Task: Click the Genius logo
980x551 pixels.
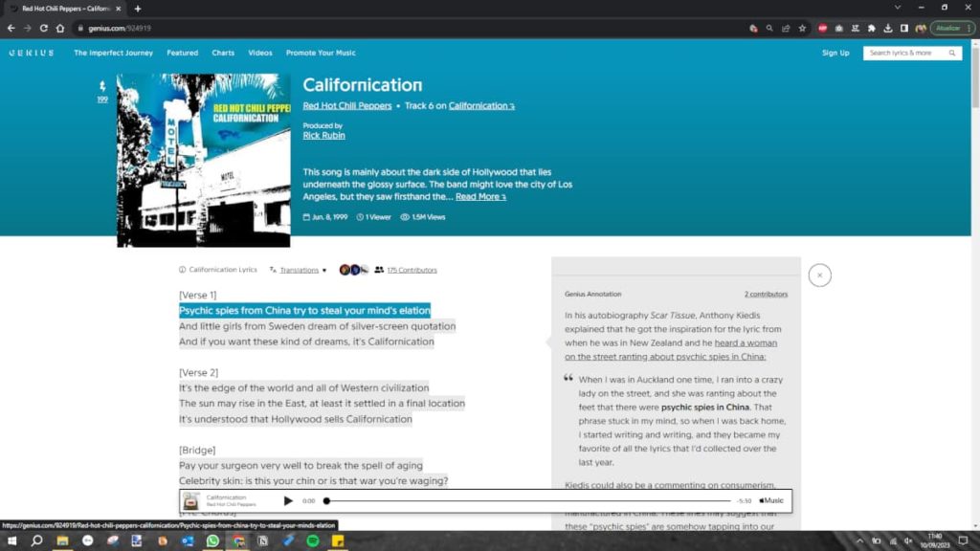Action: pyautogui.click(x=32, y=54)
